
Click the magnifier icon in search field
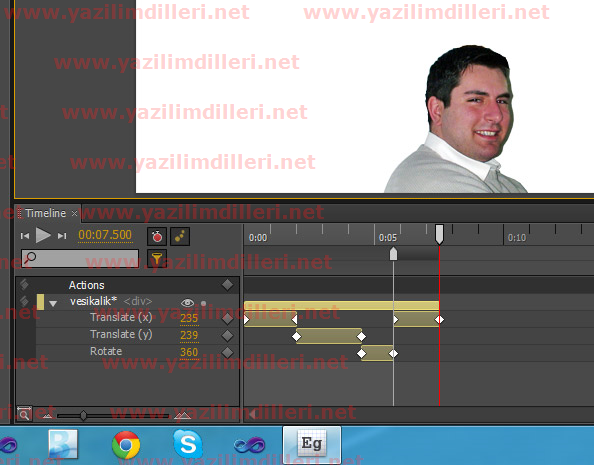30,258
